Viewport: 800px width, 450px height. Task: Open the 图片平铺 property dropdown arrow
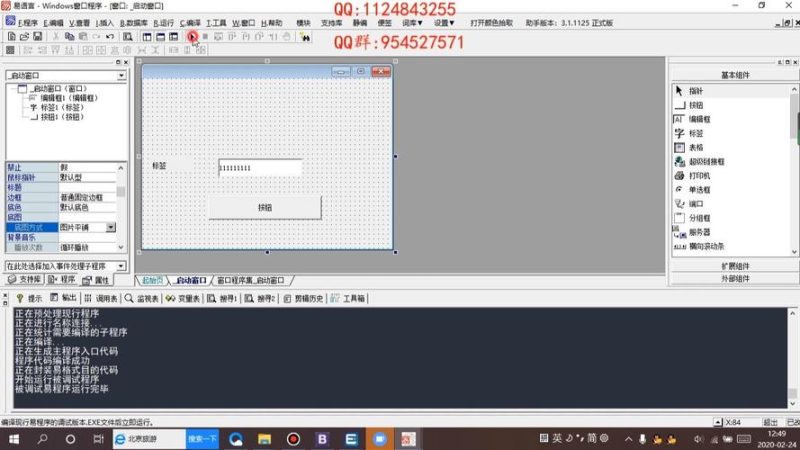[111, 227]
